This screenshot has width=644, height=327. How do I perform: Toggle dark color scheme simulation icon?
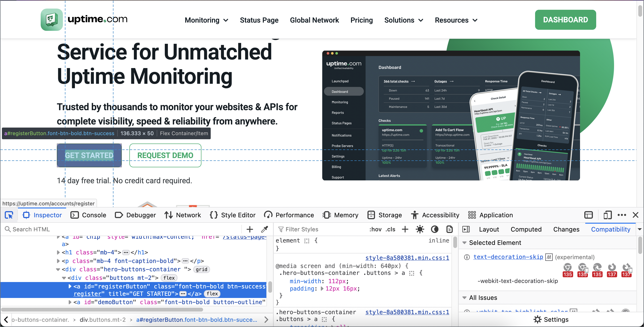tap(435, 229)
